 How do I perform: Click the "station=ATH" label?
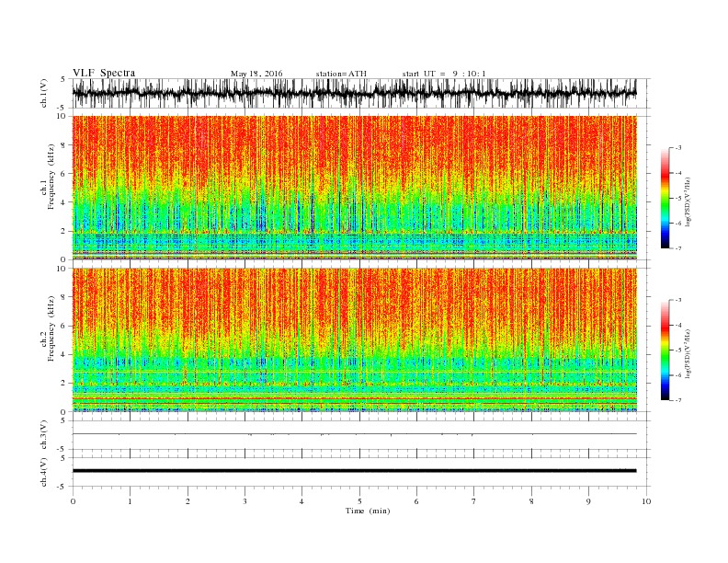click(x=341, y=74)
